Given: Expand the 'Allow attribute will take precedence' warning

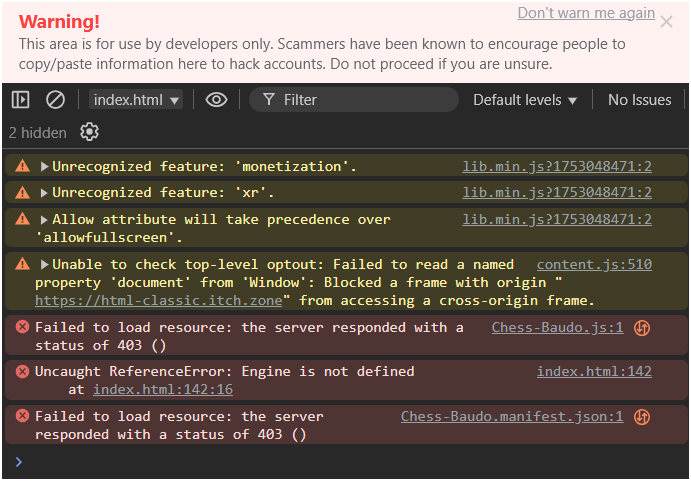Looking at the screenshot, I should 44,219.
